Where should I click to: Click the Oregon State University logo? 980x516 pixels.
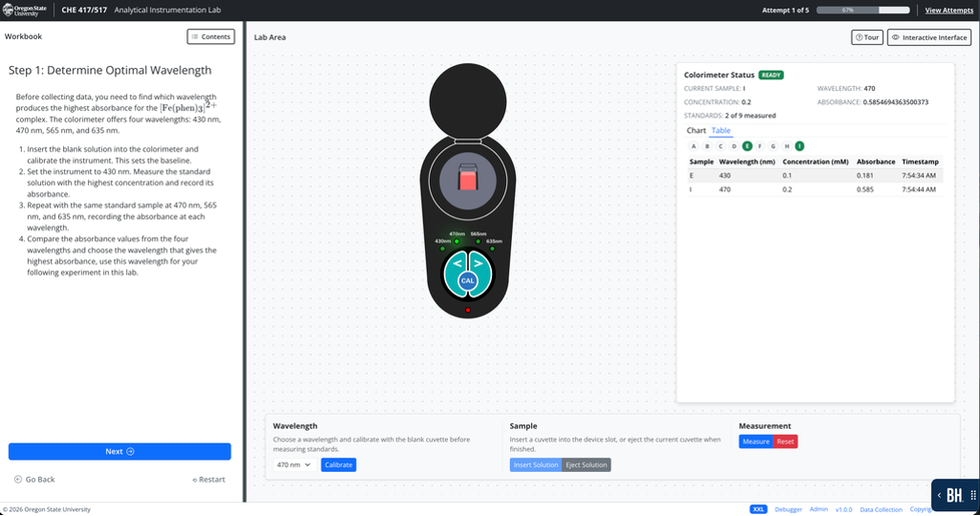point(25,10)
